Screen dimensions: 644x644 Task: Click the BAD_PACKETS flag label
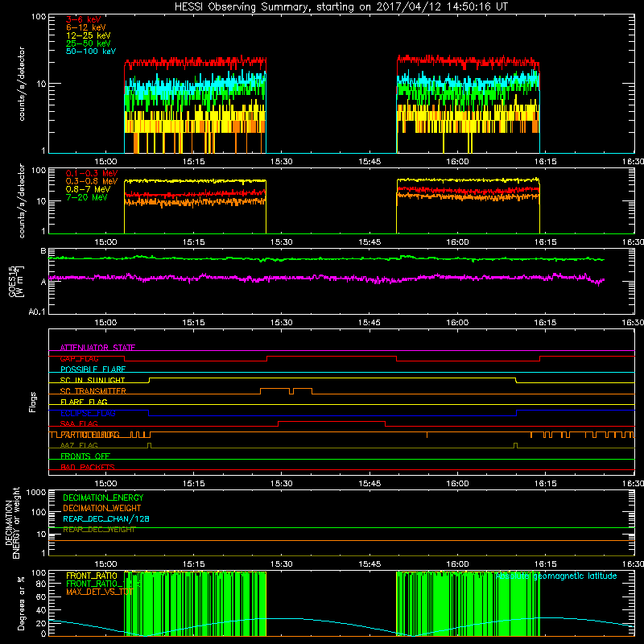click(x=88, y=467)
